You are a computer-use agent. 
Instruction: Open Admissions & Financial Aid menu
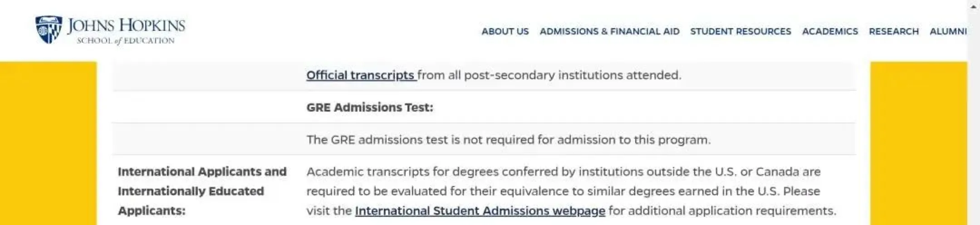(x=609, y=31)
